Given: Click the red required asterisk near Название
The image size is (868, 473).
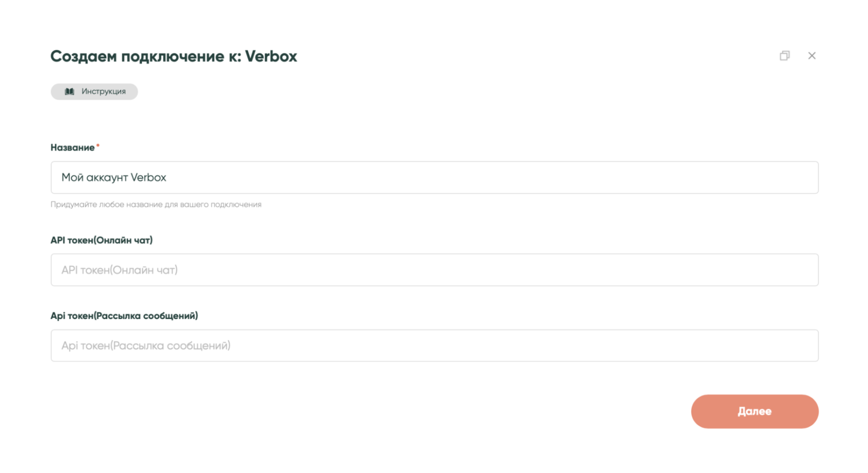Looking at the screenshot, I should 98,145.
